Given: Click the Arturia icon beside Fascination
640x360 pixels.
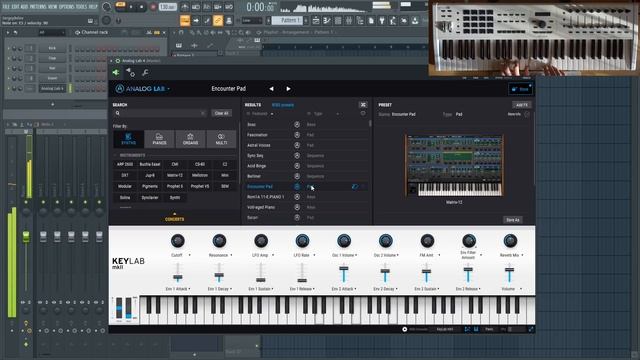Looking at the screenshot, I should (297, 135).
